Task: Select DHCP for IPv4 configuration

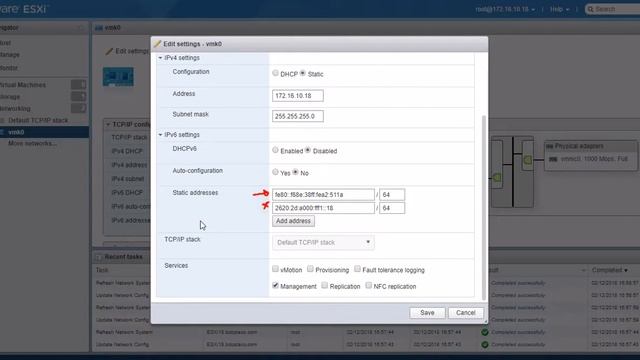Action: click(x=276, y=73)
